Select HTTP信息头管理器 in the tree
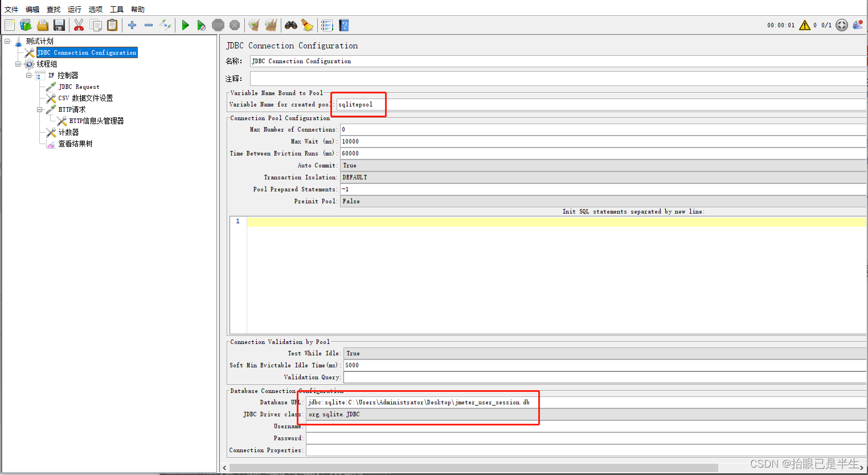 (96, 121)
